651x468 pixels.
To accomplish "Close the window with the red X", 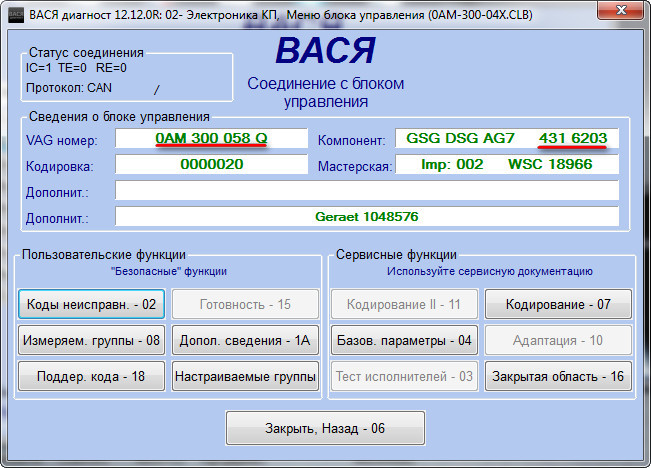I will click(621, 10).
